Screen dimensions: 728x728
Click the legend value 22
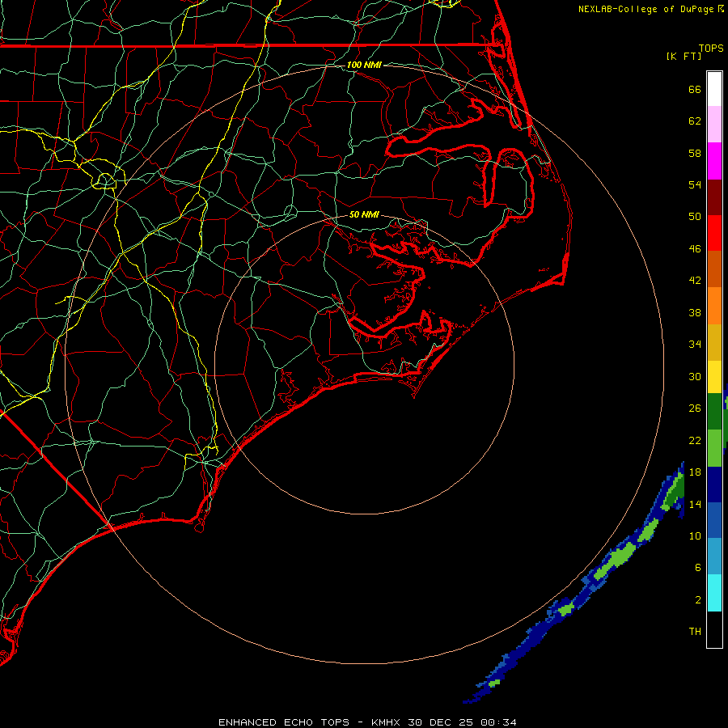(695, 440)
